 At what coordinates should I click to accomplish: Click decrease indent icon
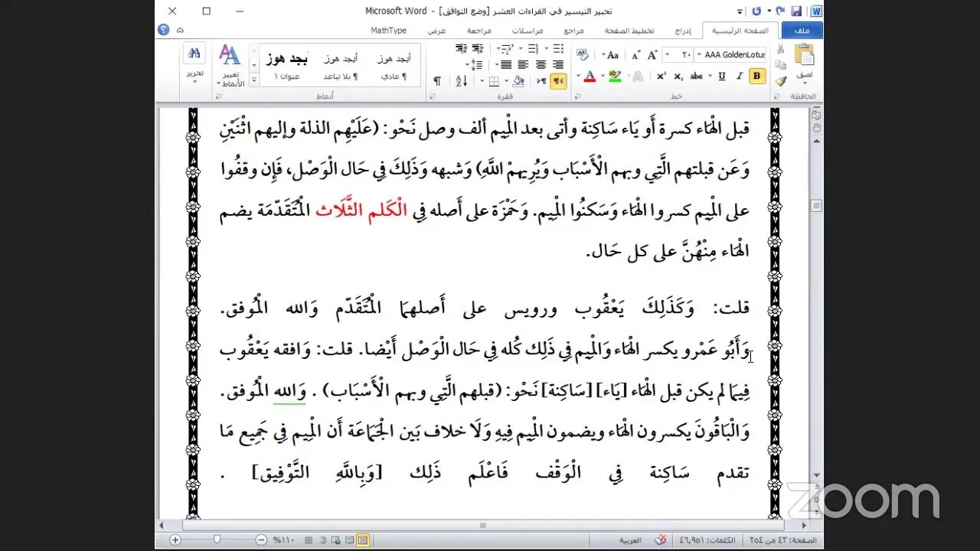[x=477, y=48]
